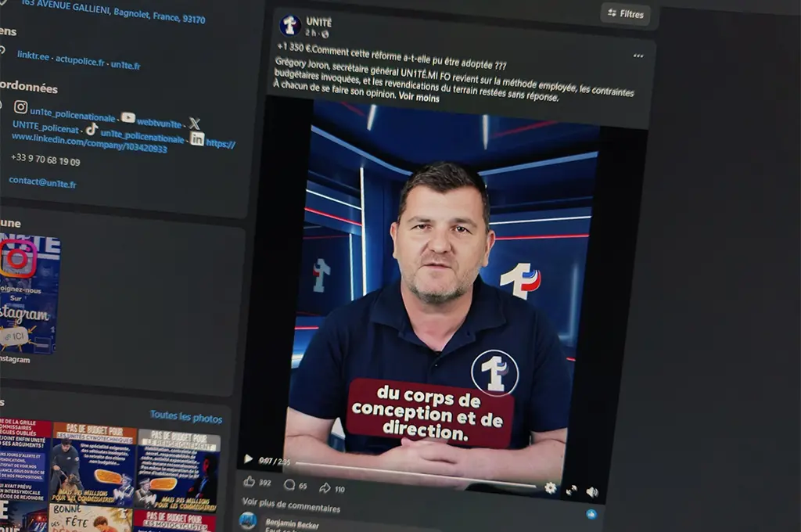Open the Bonne Fête photo thumbnail
Image resolution: width=801 pixels, height=532 pixels.
pos(90,519)
